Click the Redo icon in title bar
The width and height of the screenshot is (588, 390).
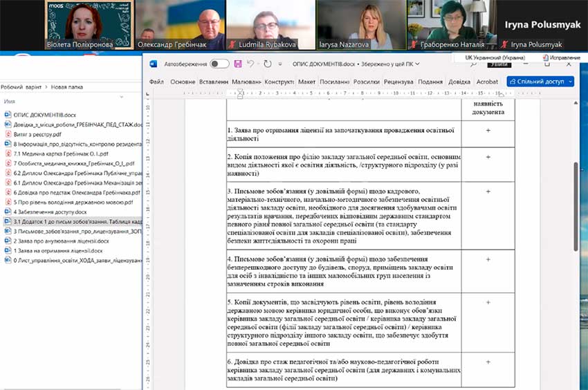(x=268, y=64)
